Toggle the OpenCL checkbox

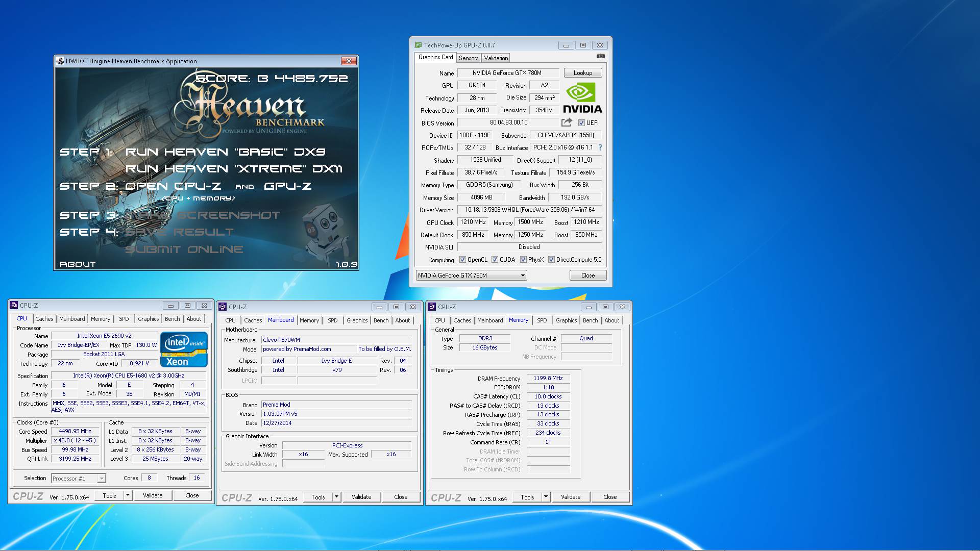462,260
